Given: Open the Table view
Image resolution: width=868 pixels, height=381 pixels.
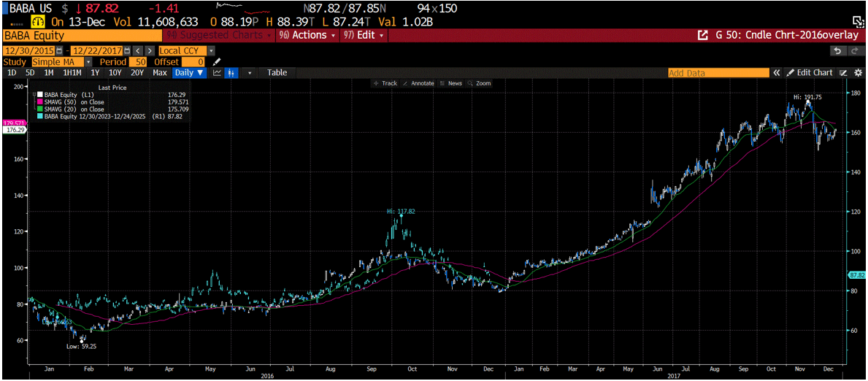Looking at the screenshot, I should [277, 72].
